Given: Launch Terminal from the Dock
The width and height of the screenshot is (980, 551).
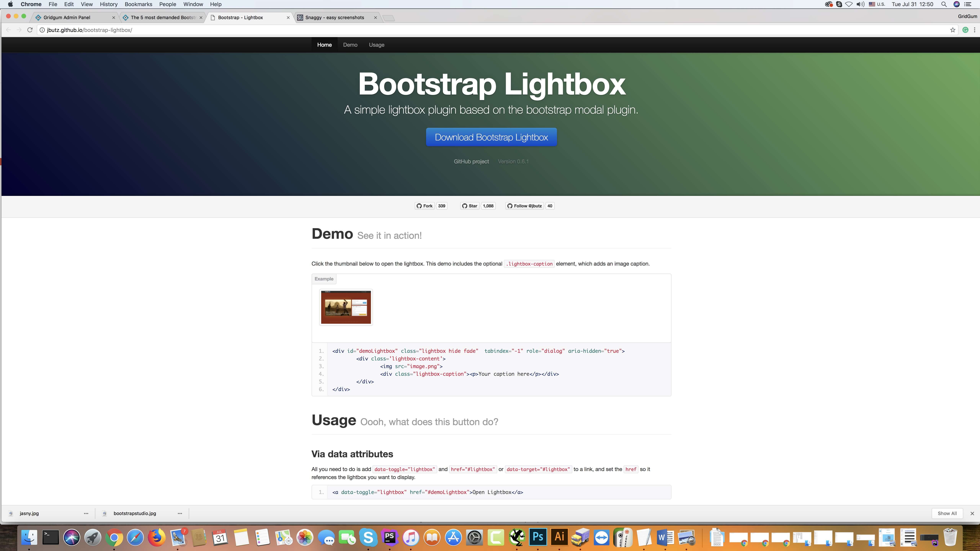Looking at the screenshot, I should (50, 537).
